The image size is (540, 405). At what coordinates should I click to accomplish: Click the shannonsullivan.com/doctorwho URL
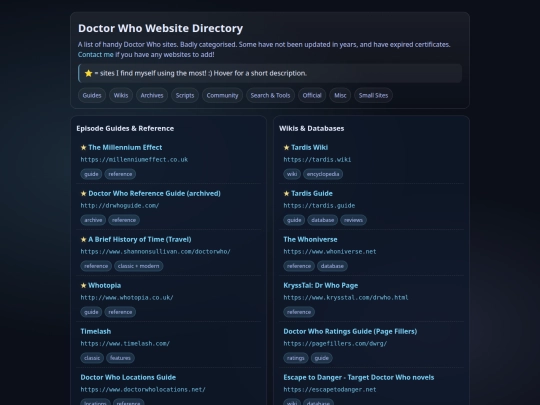pyautogui.click(x=156, y=251)
